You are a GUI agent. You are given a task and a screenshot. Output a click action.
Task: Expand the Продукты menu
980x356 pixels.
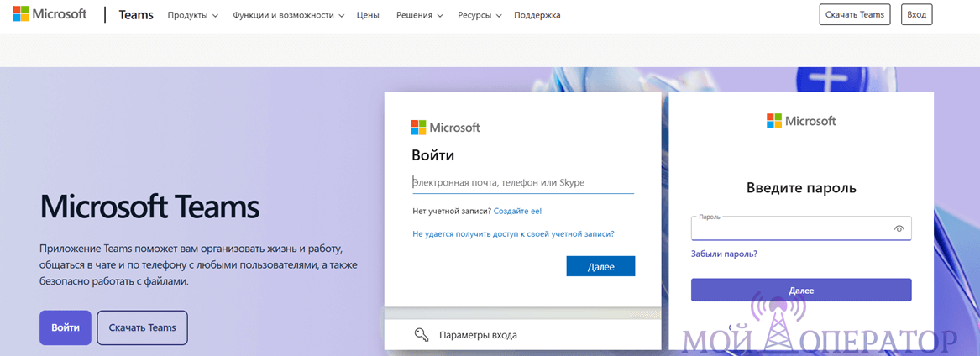click(192, 15)
